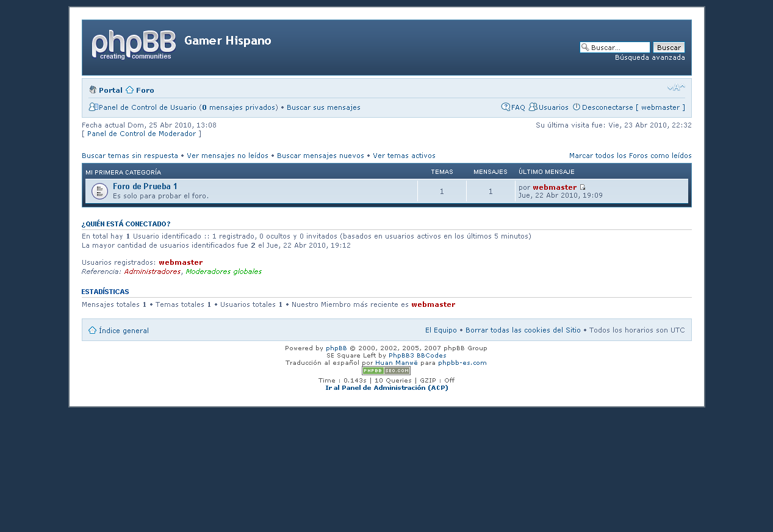
Task: Open Panel de Control de Moderador
Action: 142,134
